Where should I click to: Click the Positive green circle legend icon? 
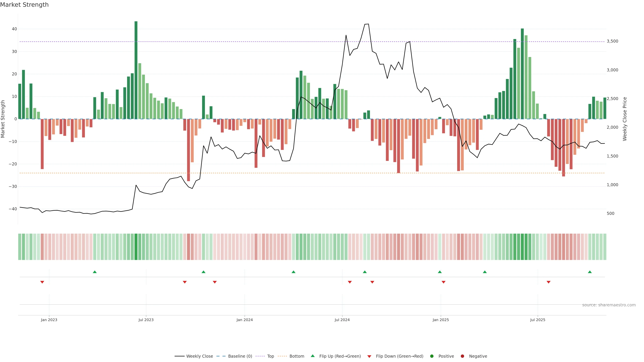pyautogui.click(x=432, y=356)
